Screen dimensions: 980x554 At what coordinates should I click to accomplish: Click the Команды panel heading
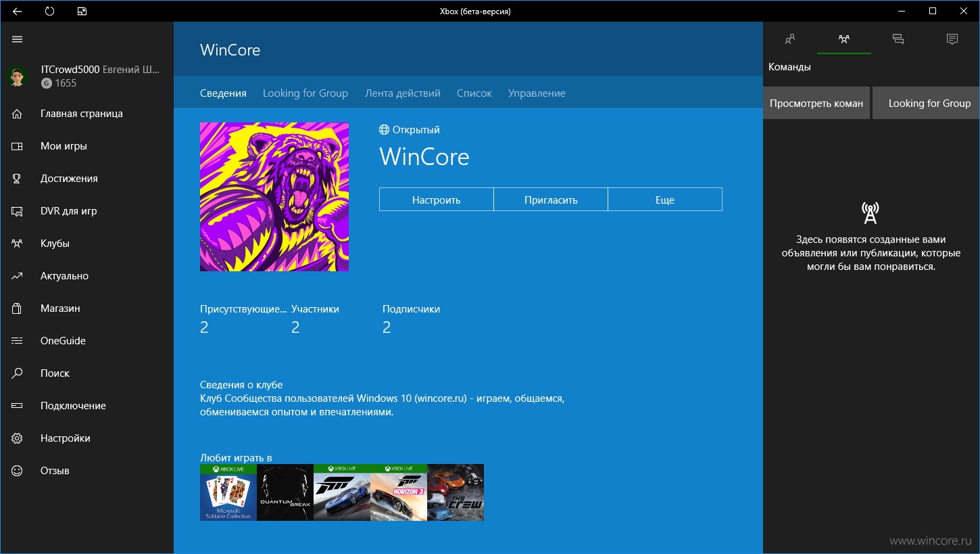pyautogui.click(x=789, y=67)
